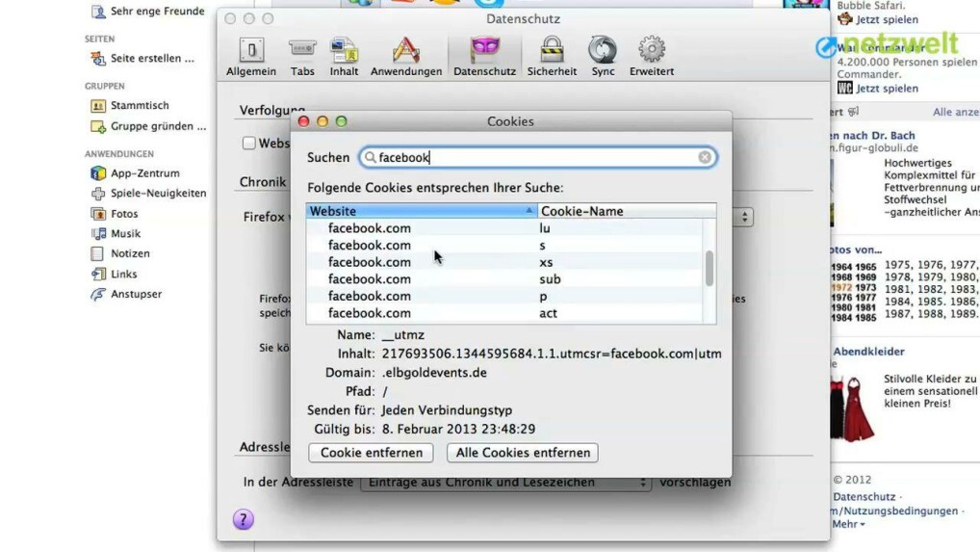Image resolution: width=980 pixels, height=552 pixels.
Task: Toggle the Verfolgung checkbox for websites
Action: pyautogui.click(x=249, y=144)
